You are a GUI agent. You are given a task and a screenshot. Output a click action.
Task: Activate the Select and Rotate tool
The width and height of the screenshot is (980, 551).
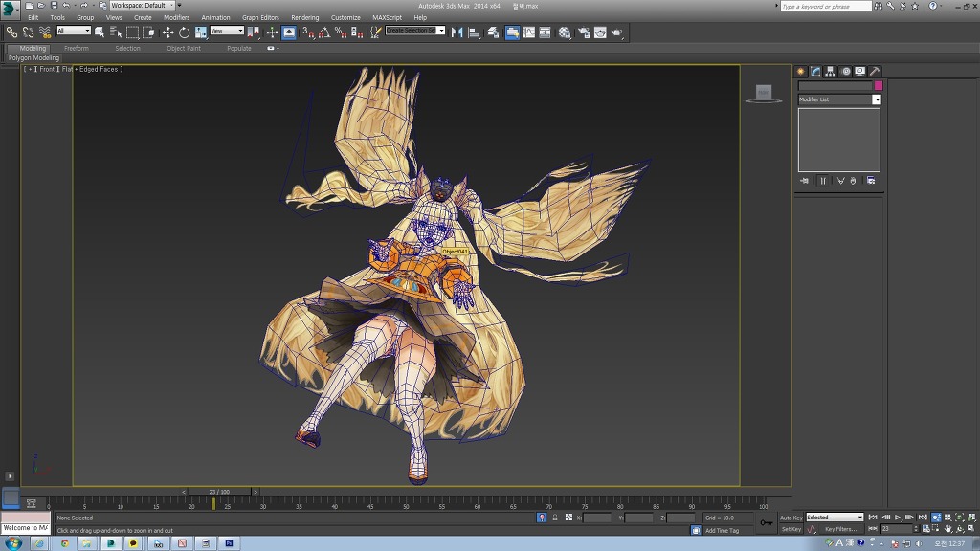185,32
